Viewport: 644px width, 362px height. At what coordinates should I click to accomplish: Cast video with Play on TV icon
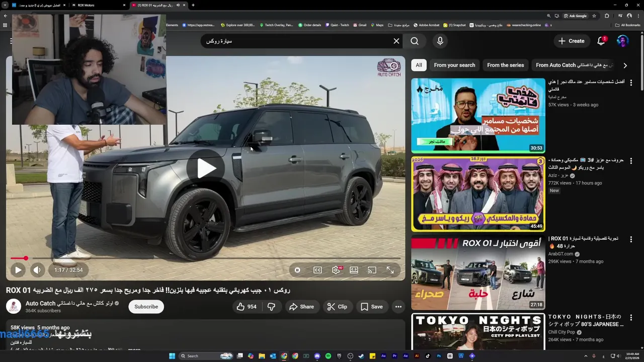tap(372, 270)
